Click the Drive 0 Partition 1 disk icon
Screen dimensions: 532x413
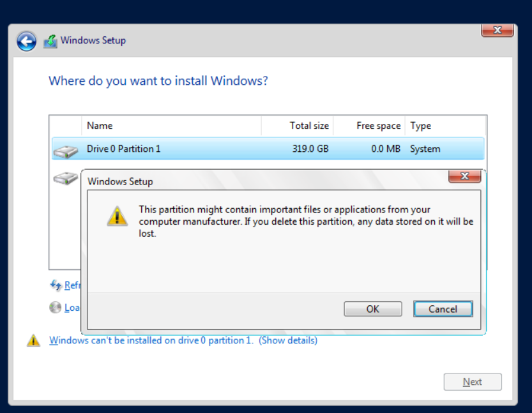[66, 151]
